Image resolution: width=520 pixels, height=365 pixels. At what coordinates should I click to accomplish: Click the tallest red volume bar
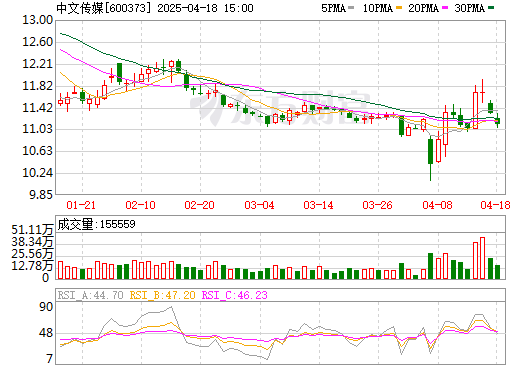click(482, 258)
